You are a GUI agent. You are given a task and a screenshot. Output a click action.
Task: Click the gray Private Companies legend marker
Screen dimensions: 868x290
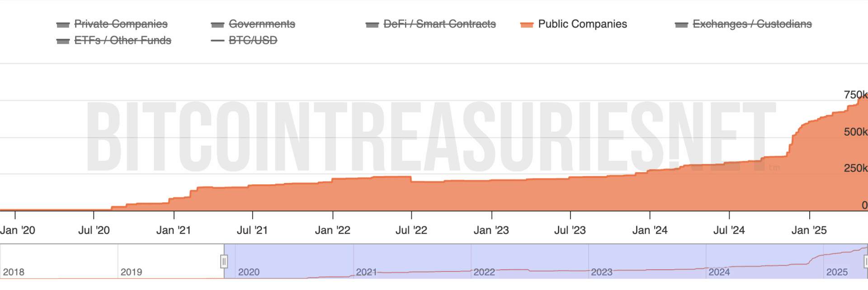63,25
